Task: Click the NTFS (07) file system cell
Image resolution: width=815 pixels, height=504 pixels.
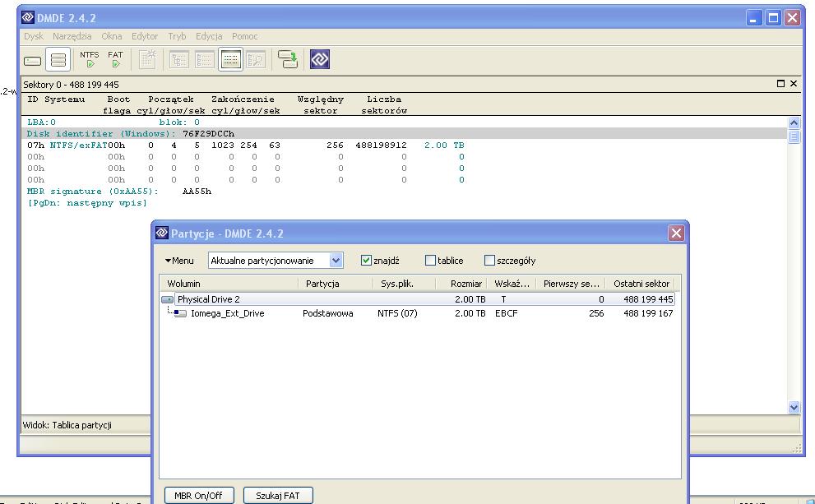Action: pos(397,313)
